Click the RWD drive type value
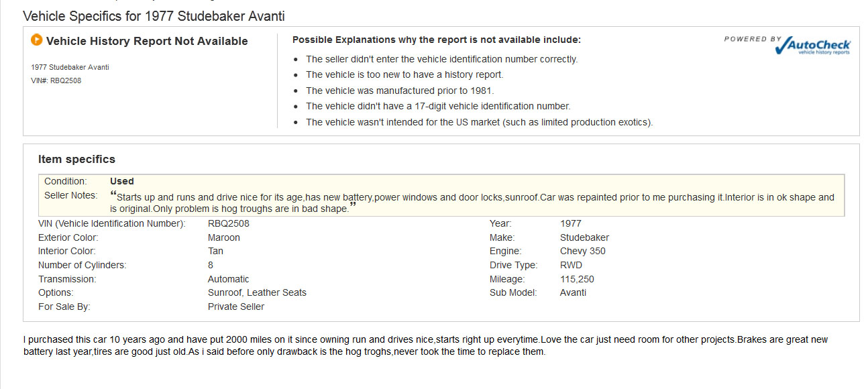The width and height of the screenshot is (868, 389). [571, 265]
